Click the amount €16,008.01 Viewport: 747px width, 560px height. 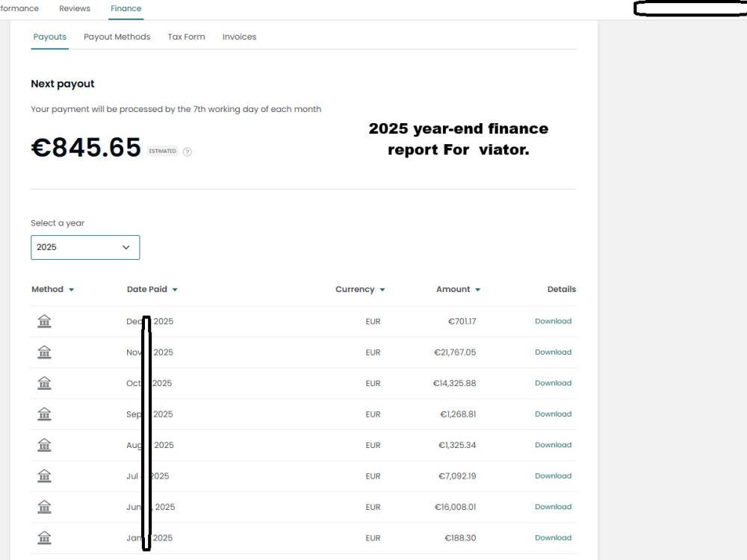coord(456,507)
